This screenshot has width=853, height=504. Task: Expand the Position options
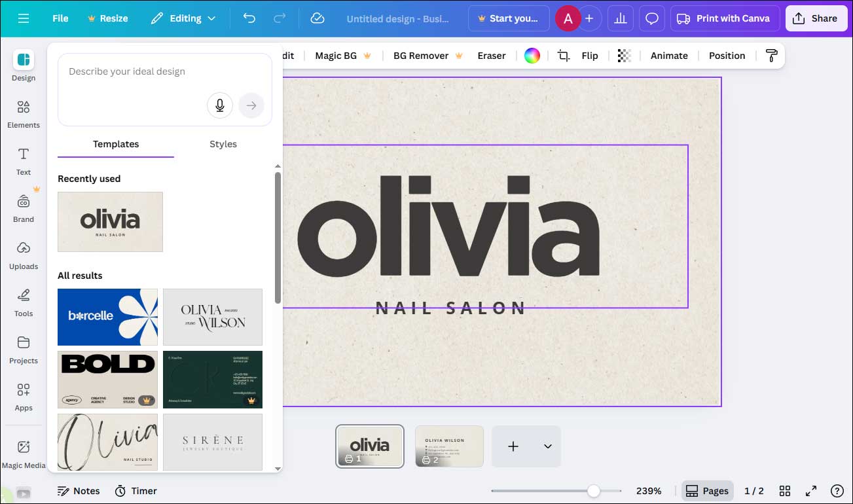click(727, 56)
